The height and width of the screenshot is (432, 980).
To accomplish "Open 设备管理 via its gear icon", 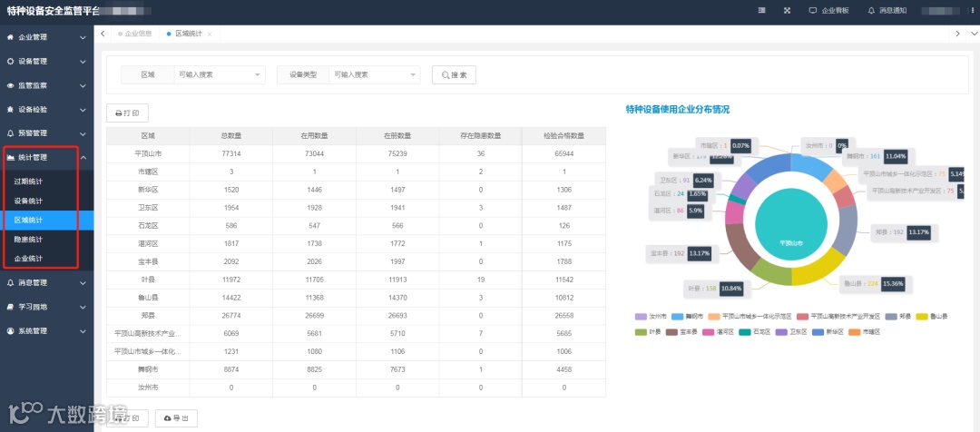I will pyautogui.click(x=10, y=62).
